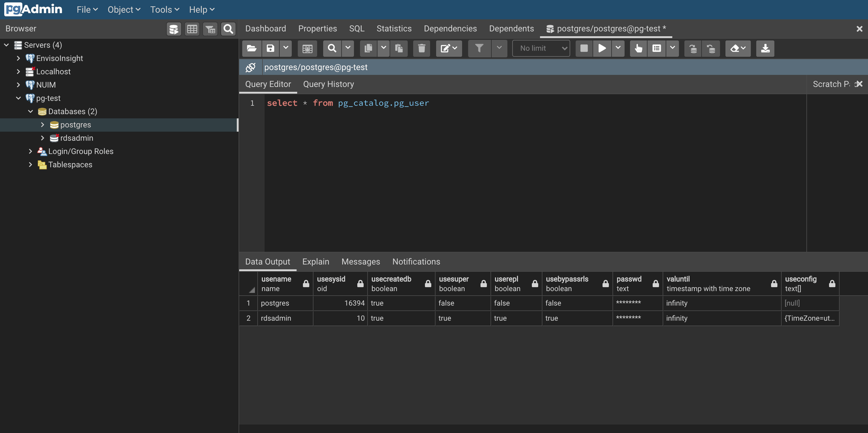Viewport: 868px width, 433px height.
Task: Open Search Objects in Browser panel
Action: [x=228, y=29]
